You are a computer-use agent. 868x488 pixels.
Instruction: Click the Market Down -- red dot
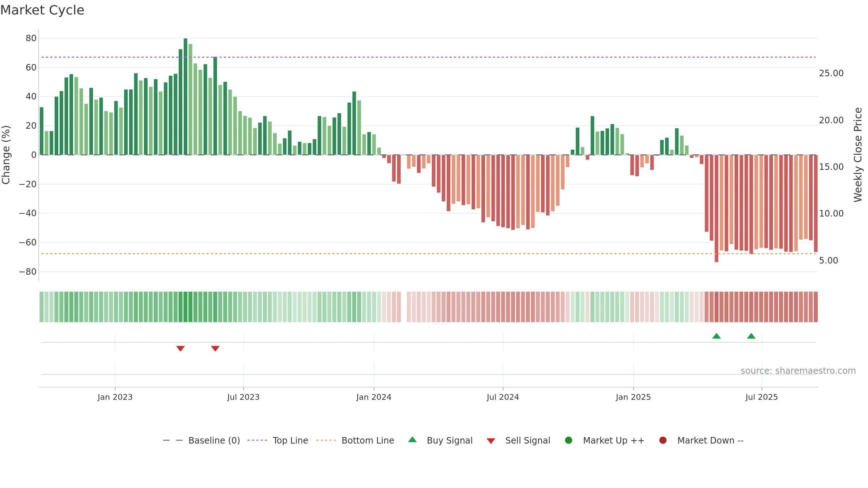coord(663,440)
